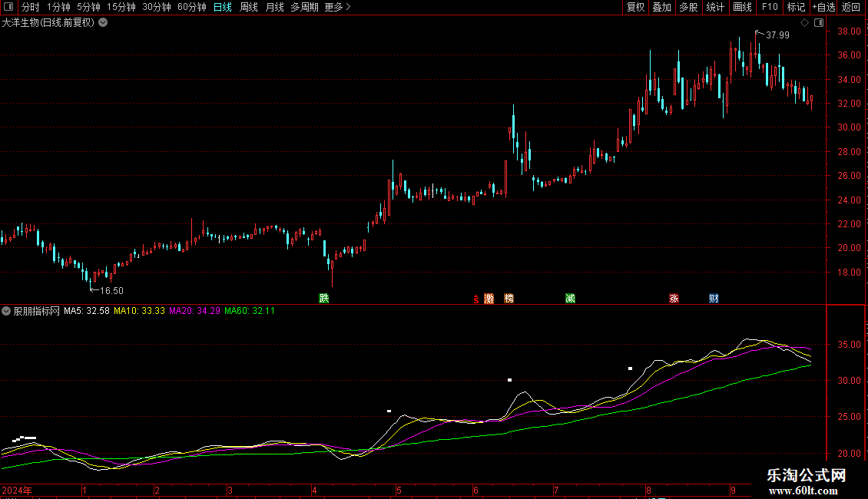Screen dimensions: 868x499
Task: Toggle the 叠加 overlay button
Action: 661,7
